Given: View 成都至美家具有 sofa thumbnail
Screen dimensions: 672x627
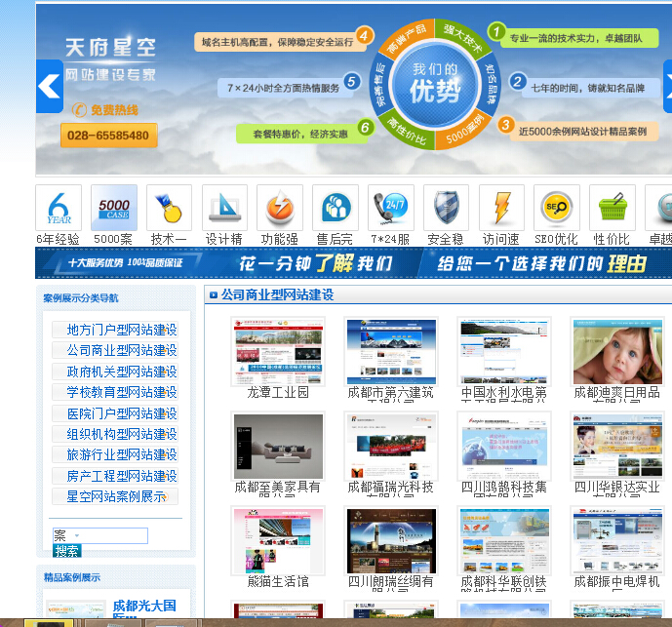Looking at the screenshot, I should pyautogui.click(x=278, y=447).
